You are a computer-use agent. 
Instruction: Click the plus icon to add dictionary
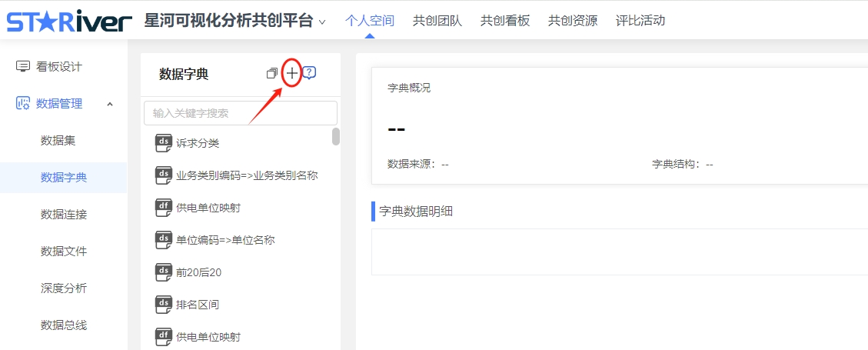coord(292,73)
